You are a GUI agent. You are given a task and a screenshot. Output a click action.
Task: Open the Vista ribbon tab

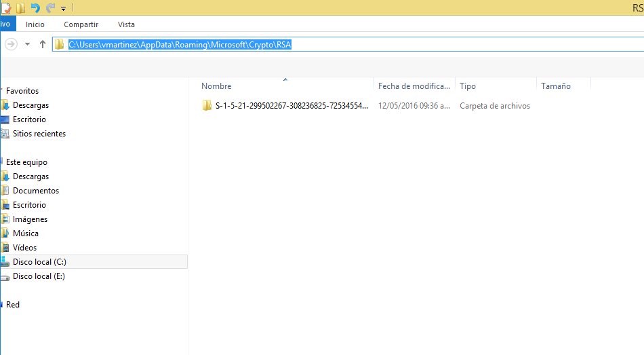[x=126, y=24]
